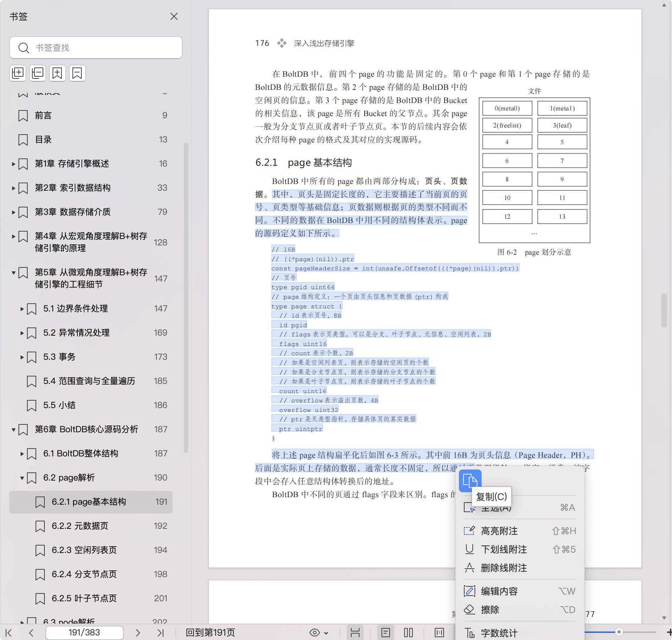Image resolution: width=672 pixels, height=640 pixels.
Task: Close the bookmarks panel
Action: coord(174,17)
